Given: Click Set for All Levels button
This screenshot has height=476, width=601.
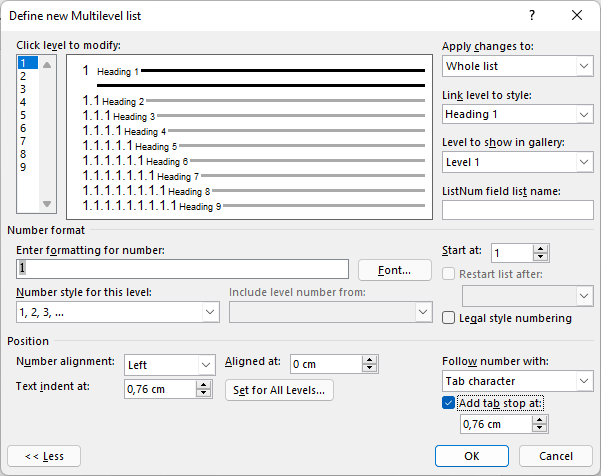Looking at the screenshot, I should [x=279, y=390].
